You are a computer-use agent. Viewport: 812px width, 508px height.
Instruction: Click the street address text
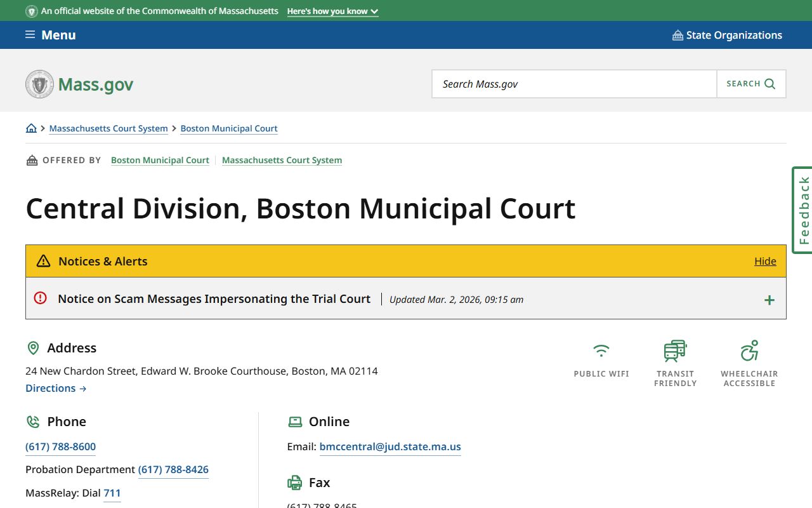(x=202, y=371)
